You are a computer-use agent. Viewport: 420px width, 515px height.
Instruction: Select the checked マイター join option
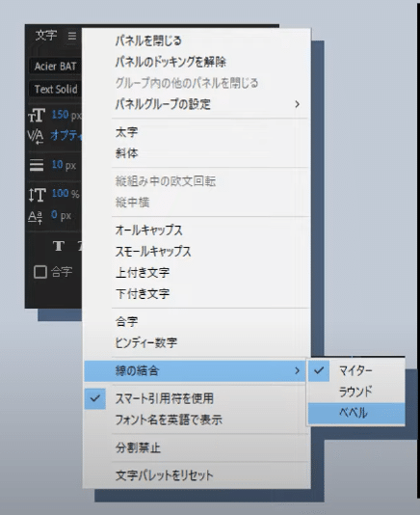tap(355, 370)
